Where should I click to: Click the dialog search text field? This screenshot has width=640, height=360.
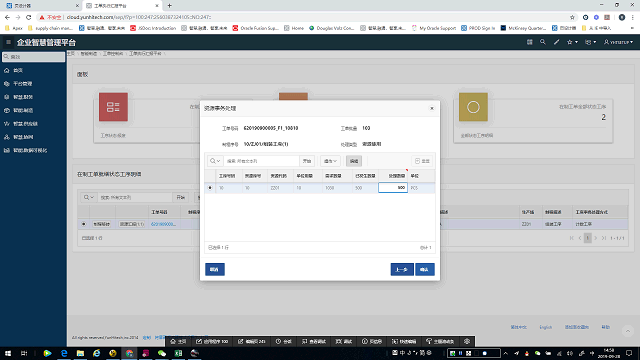point(261,161)
